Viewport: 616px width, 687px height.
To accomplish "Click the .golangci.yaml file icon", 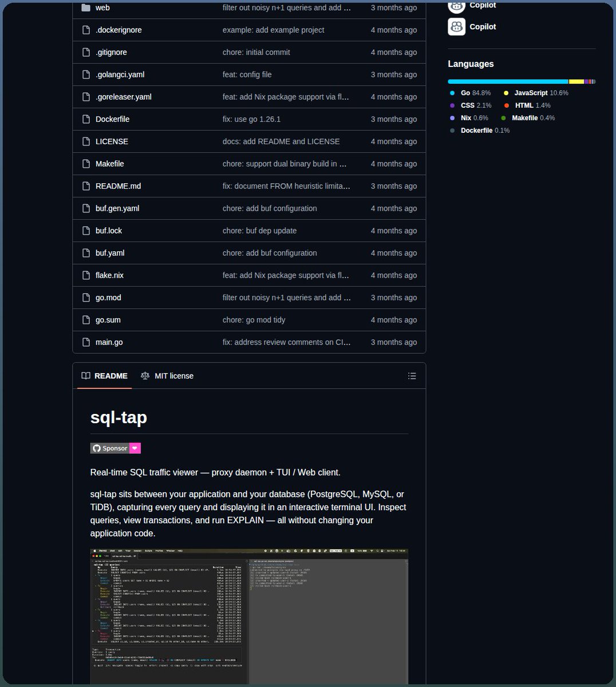I will (86, 74).
